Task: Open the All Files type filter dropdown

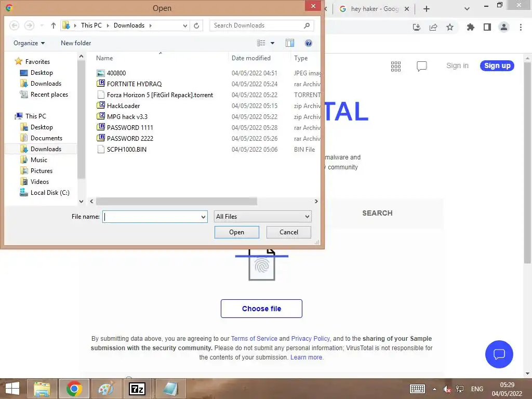Action: 262,217
